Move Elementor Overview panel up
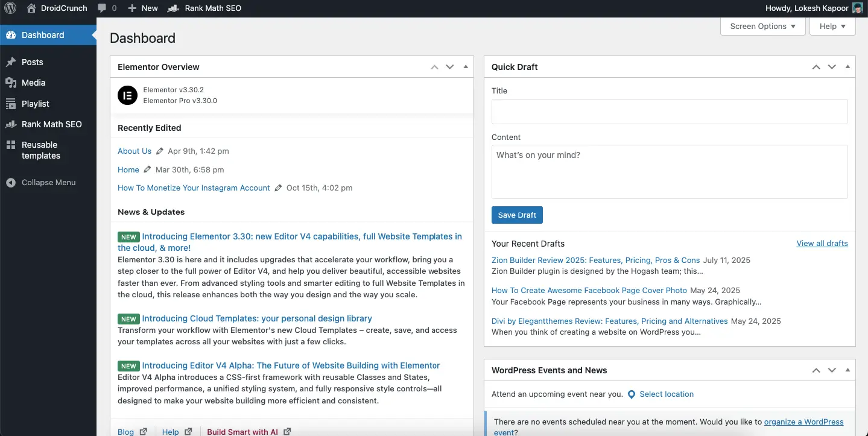 point(434,67)
